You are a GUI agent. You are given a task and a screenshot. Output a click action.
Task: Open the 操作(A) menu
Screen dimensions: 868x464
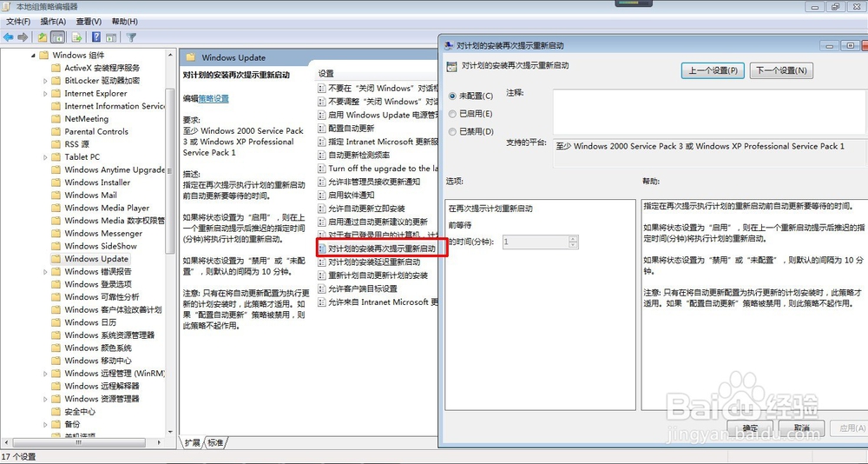[x=53, y=21]
